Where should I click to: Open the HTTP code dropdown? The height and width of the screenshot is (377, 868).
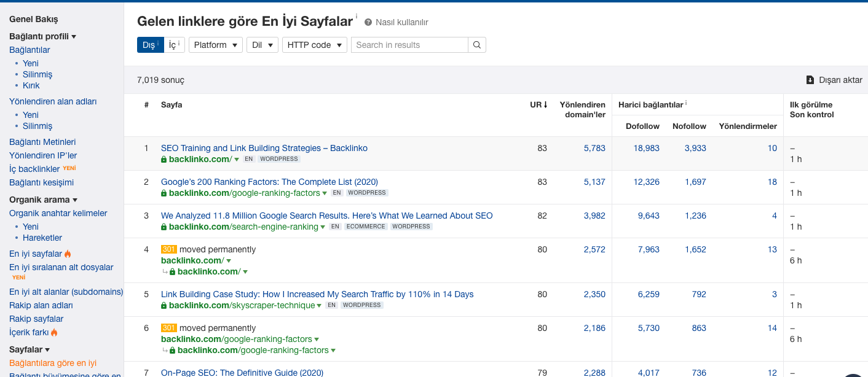coord(315,45)
